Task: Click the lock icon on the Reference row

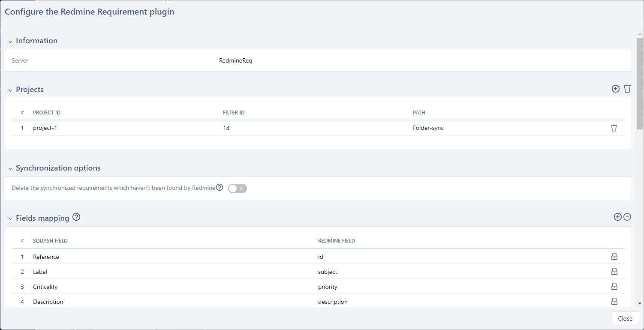Action: click(x=614, y=256)
